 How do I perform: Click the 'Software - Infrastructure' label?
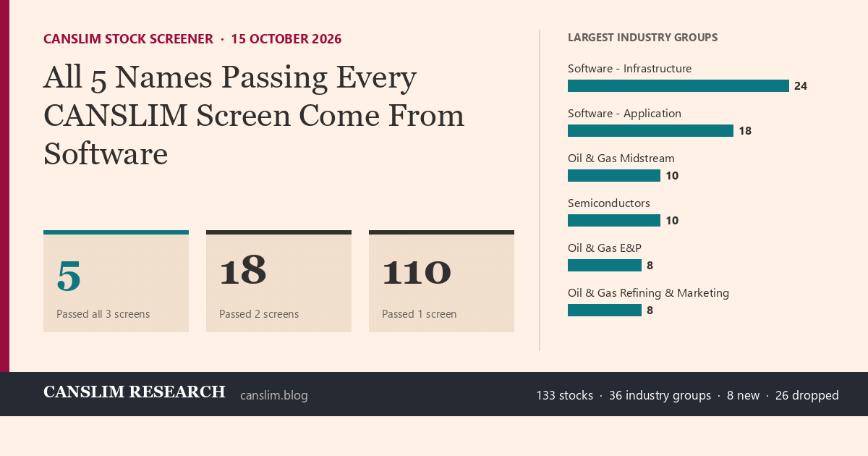click(x=629, y=69)
